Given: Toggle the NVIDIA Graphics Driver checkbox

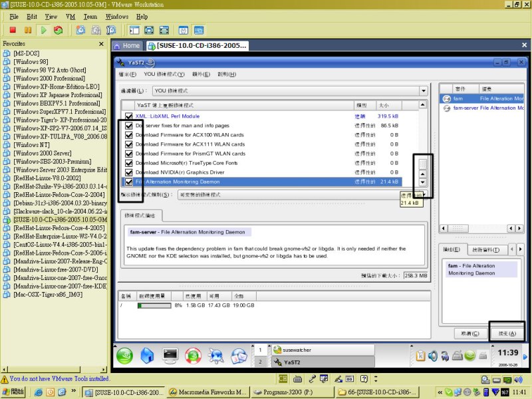Looking at the screenshot, I should [128, 172].
